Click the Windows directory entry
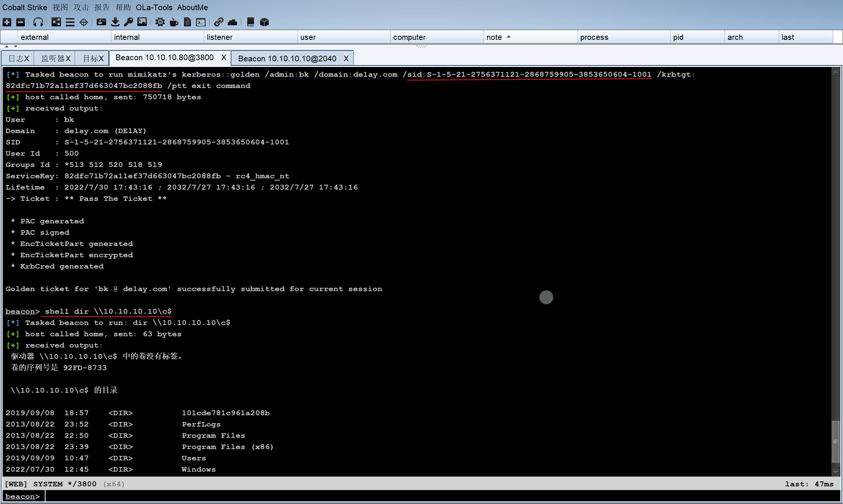Screen dimensions: 843x504 coord(199,469)
